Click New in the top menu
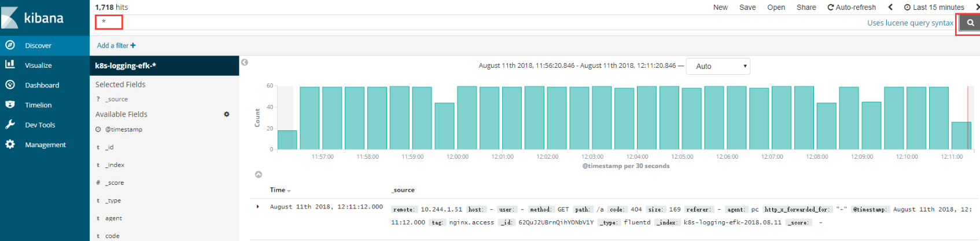Screen dimensions: 980x241 (720, 7)
